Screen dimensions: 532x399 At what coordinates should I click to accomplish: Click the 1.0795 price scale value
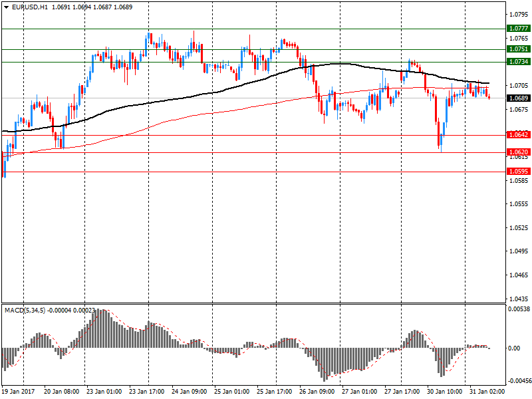(x=519, y=14)
